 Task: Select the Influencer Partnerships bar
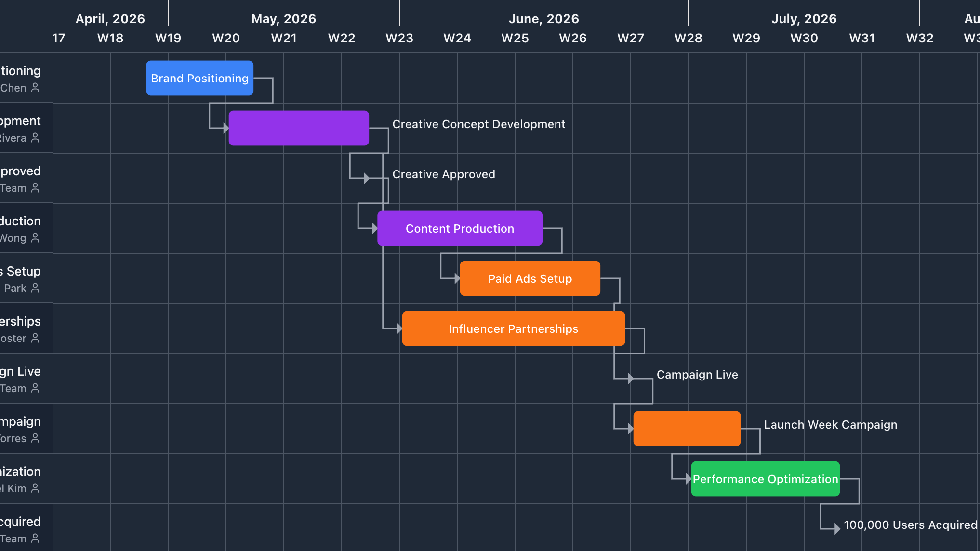pyautogui.click(x=513, y=328)
